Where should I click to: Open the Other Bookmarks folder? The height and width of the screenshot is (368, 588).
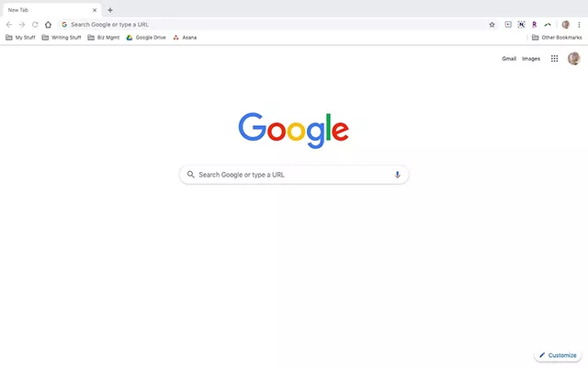(x=557, y=38)
